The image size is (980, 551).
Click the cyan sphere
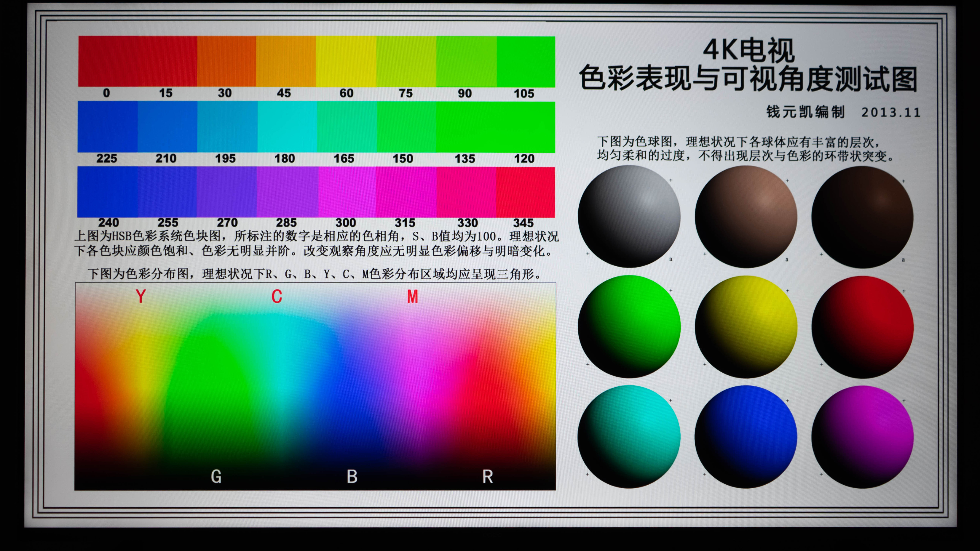(629, 437)
